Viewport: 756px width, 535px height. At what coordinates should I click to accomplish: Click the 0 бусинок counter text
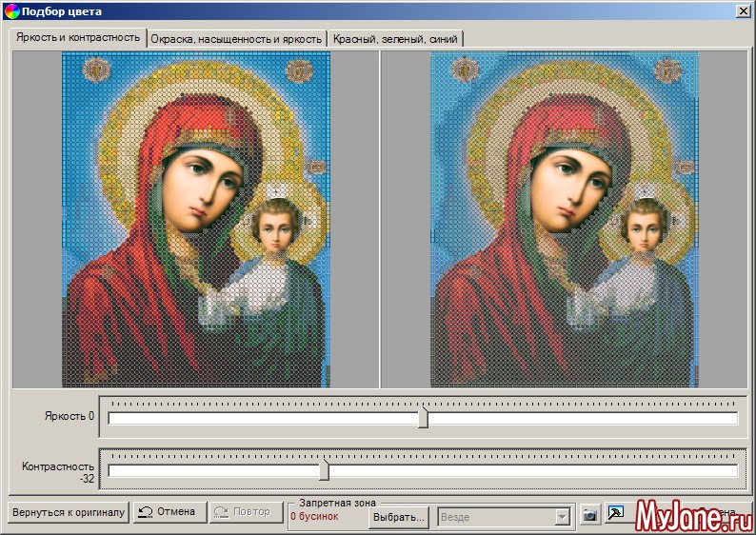click(x=314, y=516)
